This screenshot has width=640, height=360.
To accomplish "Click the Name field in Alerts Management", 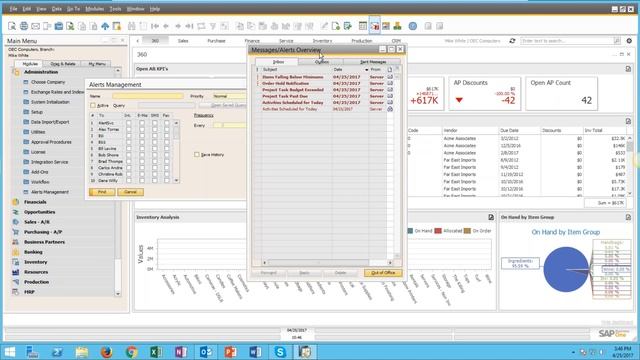I will tap(148, 96).
